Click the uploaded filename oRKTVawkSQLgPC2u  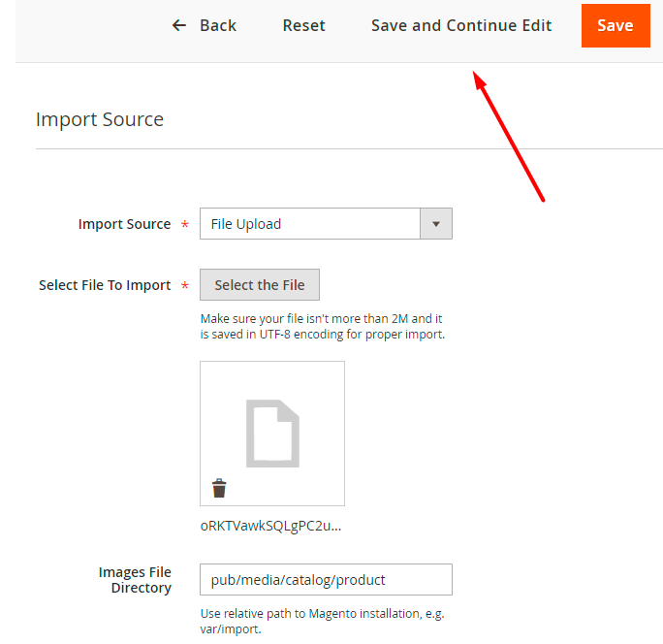[270, 526]
